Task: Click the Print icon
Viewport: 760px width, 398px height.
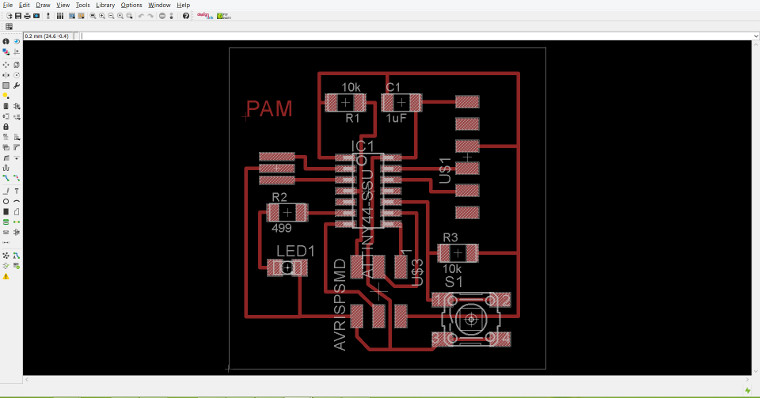Action: point(27,16)
